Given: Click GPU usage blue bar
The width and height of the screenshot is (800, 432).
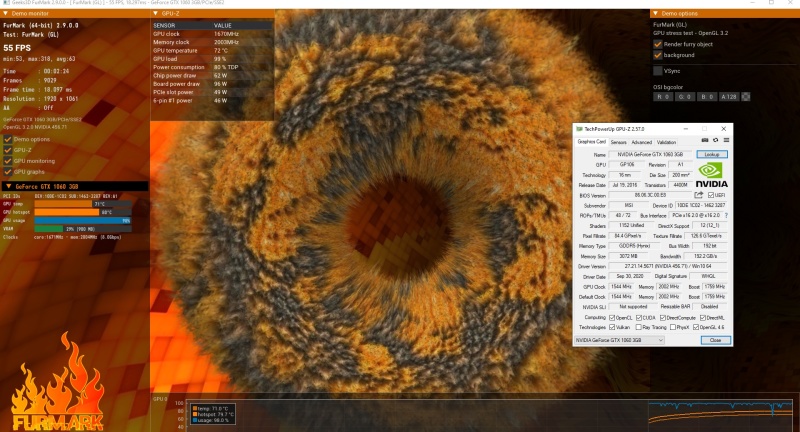Looking at the screenshot, I should (x=83, y=220).
